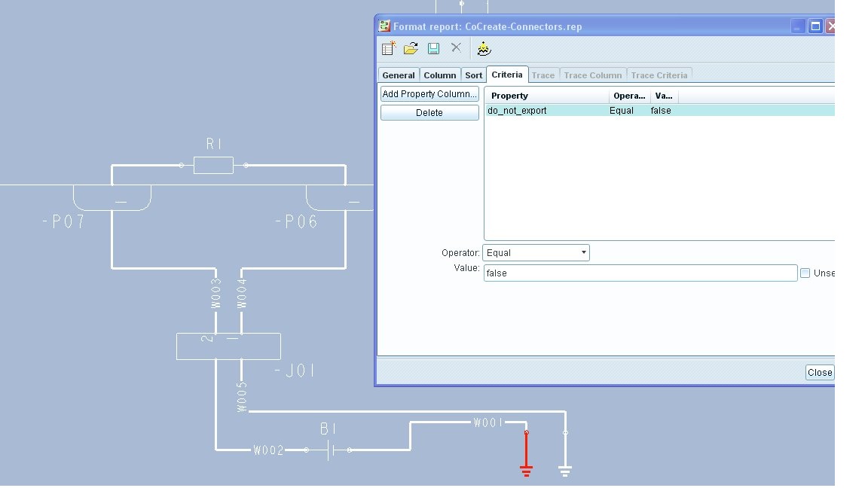The height and width of the screenshot is (488, 868).
Task: Click the -J01 label text
Action: click(295, 371)
